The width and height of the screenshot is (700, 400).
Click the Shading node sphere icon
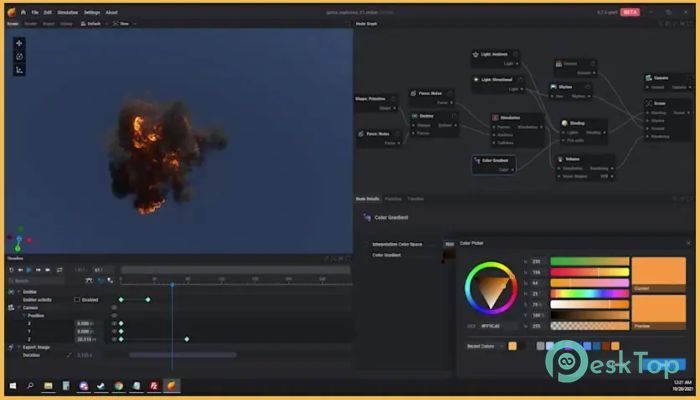click(564, 123)
